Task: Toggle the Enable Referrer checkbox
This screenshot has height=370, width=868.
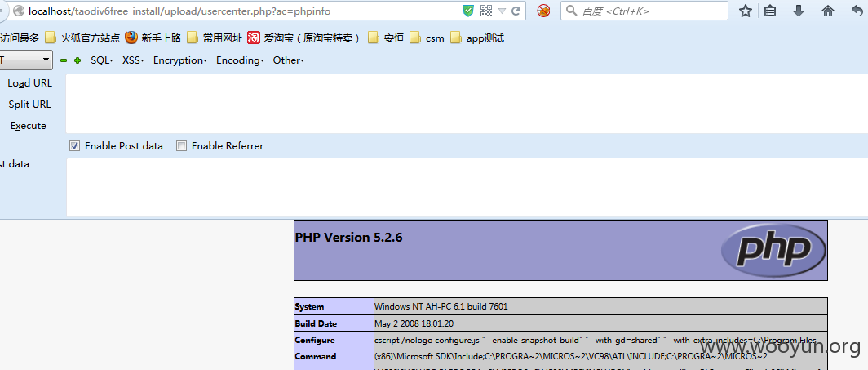Action: click(182, 146)
